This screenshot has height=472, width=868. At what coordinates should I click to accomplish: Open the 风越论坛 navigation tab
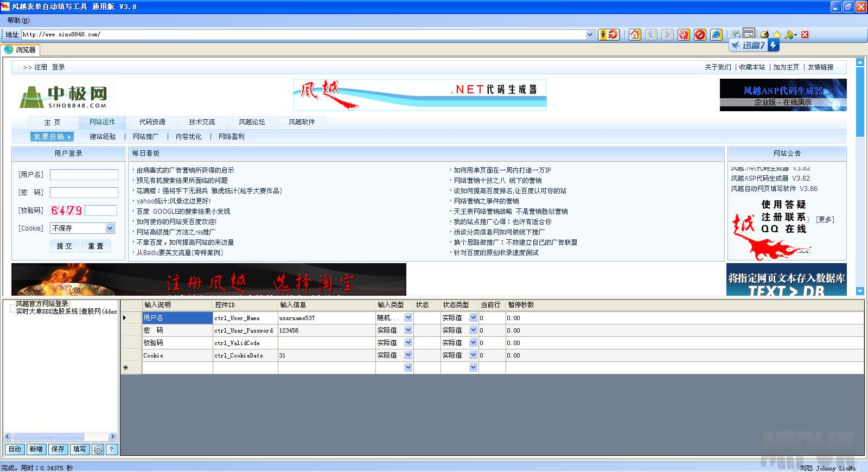pos(252,122)
